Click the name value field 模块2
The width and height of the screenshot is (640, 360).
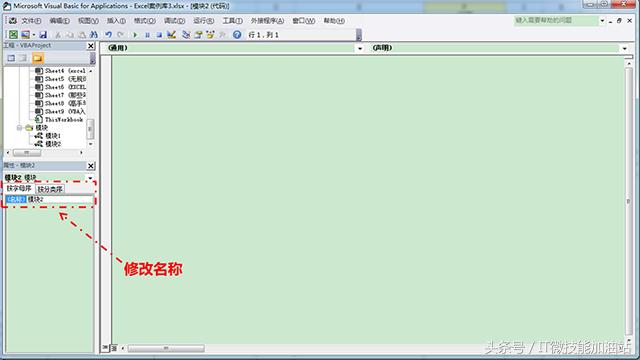click(60, 199)
